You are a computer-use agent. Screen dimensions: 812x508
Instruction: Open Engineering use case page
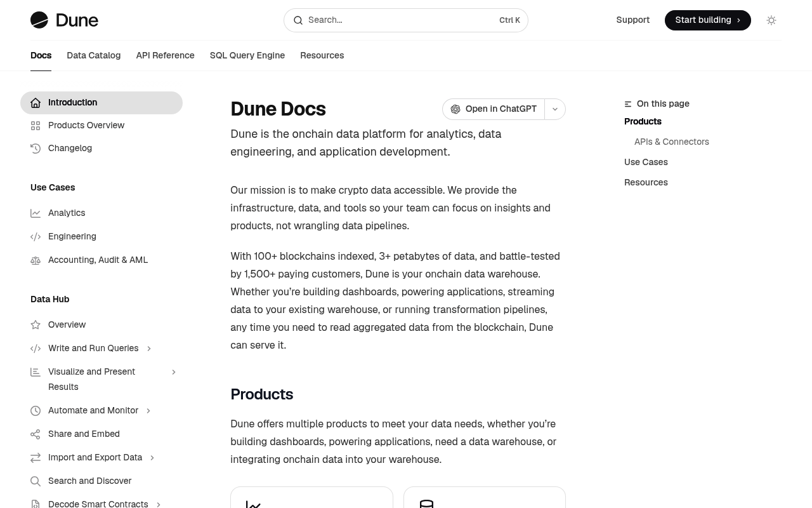pyautogui.click(x=101, y=237)
